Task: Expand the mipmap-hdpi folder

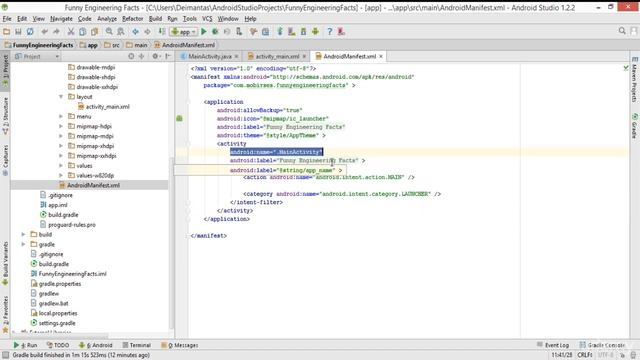Action: click(x=61, y=126)
